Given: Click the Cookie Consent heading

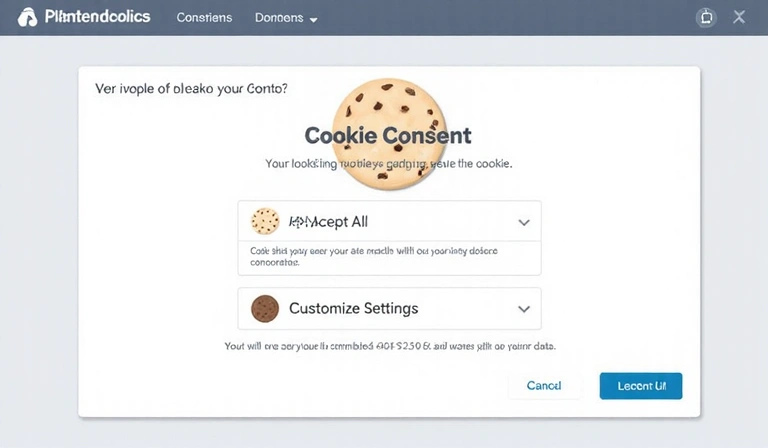Looking at the screenshot, I should click(387, 136).
